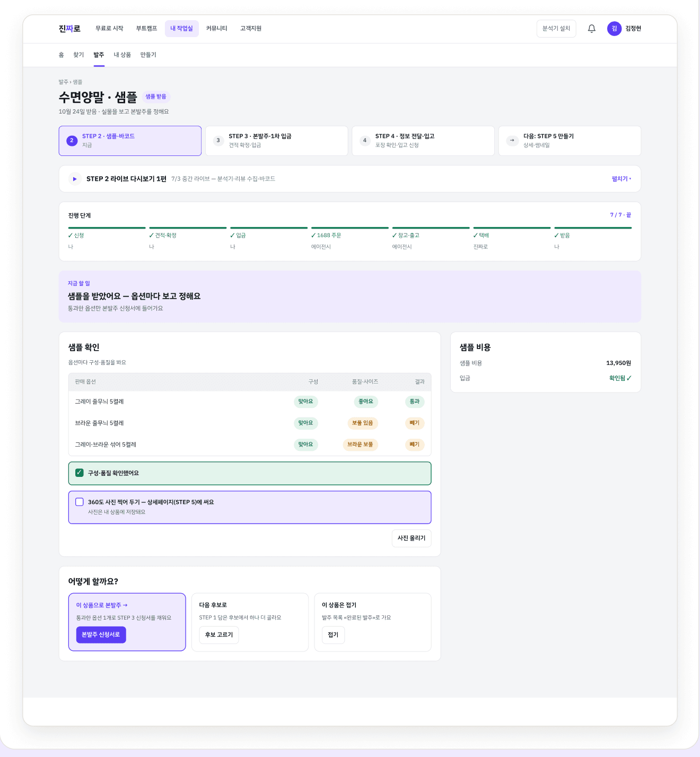This screenshot has width=700, height=757.
Task: Click the 사진 올리기 button
Action: coord(412,538)
